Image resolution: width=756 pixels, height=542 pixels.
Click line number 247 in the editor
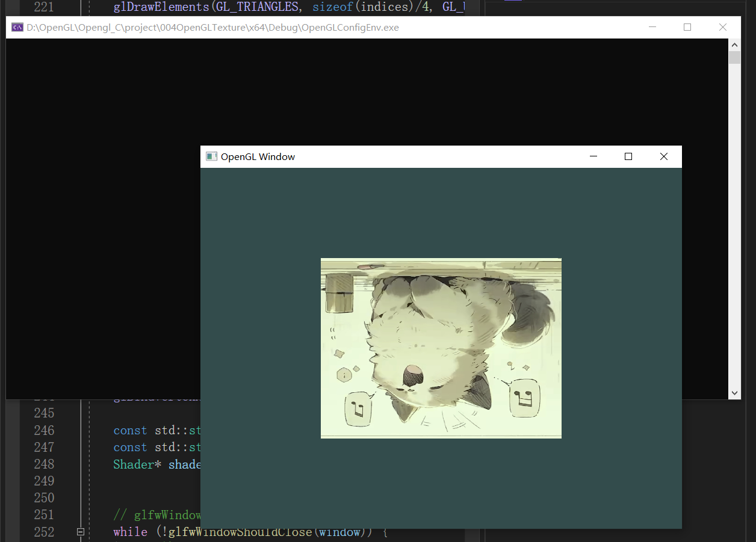click(44, 447)
